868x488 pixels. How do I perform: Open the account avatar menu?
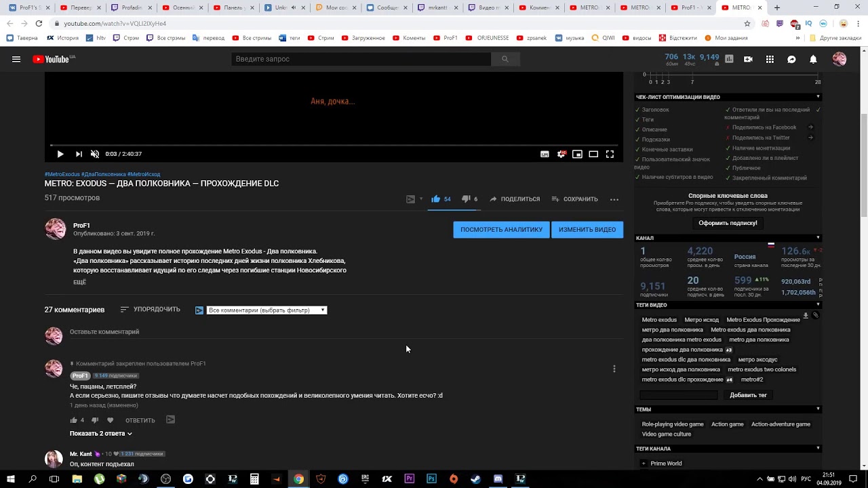840,59
